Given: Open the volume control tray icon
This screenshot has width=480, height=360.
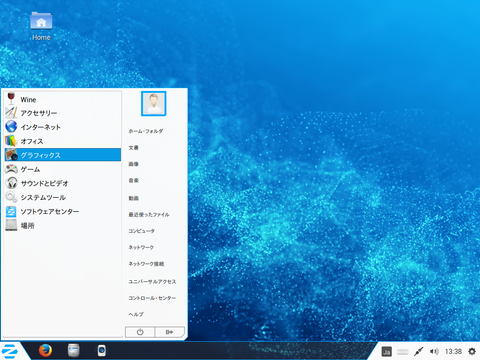Looking at the screenshot, I should [x=434, y=351].
